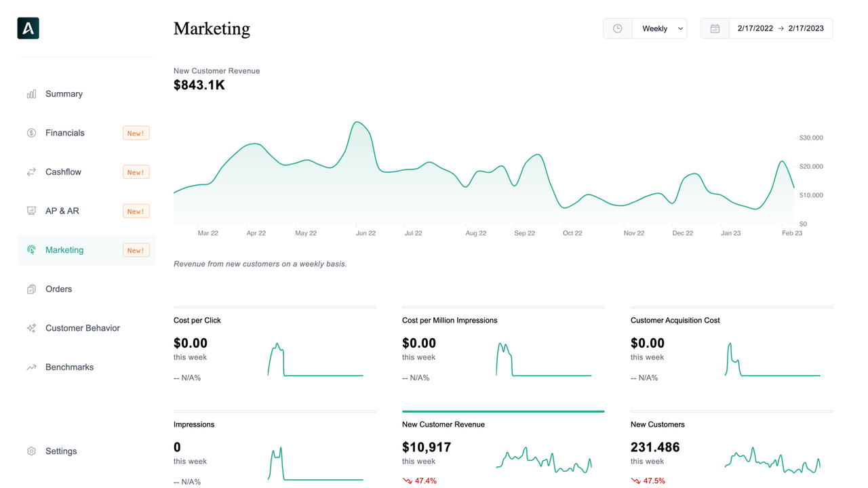Click the AP & AR card reader icon
The image size is (868, 488).
click(x=31, y=211)
